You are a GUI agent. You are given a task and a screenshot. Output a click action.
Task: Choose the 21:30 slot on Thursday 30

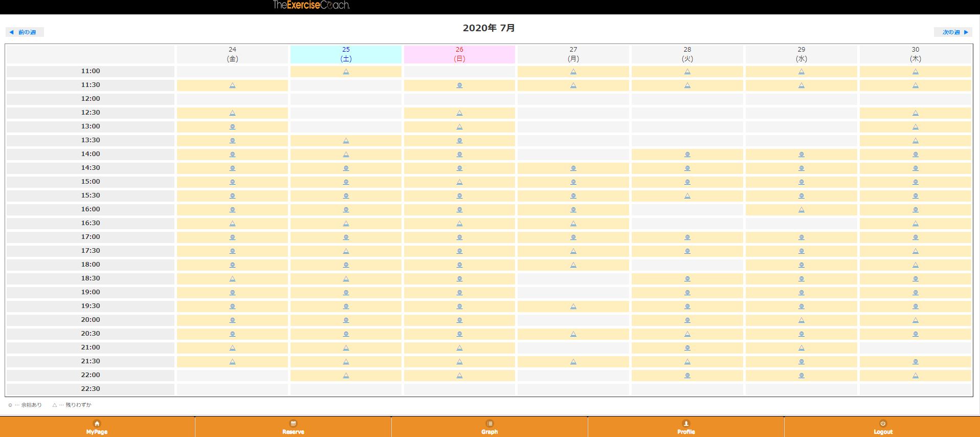[916, 362]
